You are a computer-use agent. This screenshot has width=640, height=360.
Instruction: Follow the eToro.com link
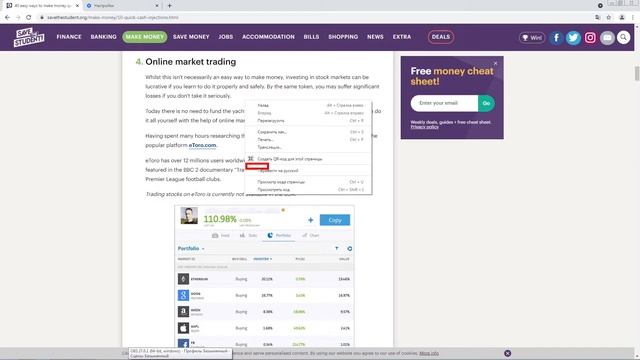[202, 145]
